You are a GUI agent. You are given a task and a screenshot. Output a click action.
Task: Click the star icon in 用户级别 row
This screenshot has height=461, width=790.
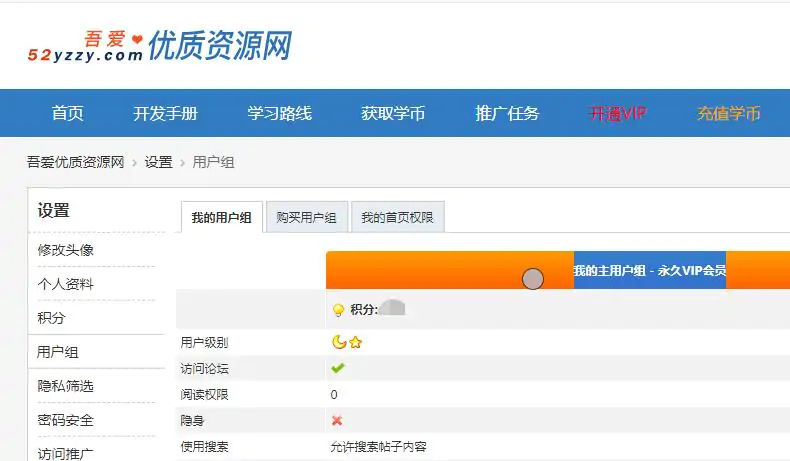click(355, 343)
